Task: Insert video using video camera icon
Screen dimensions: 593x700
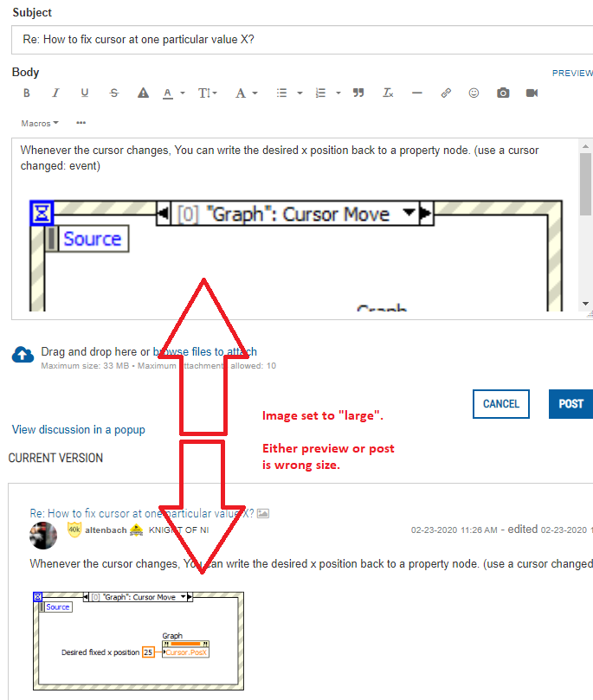Action: pos(532,93)
